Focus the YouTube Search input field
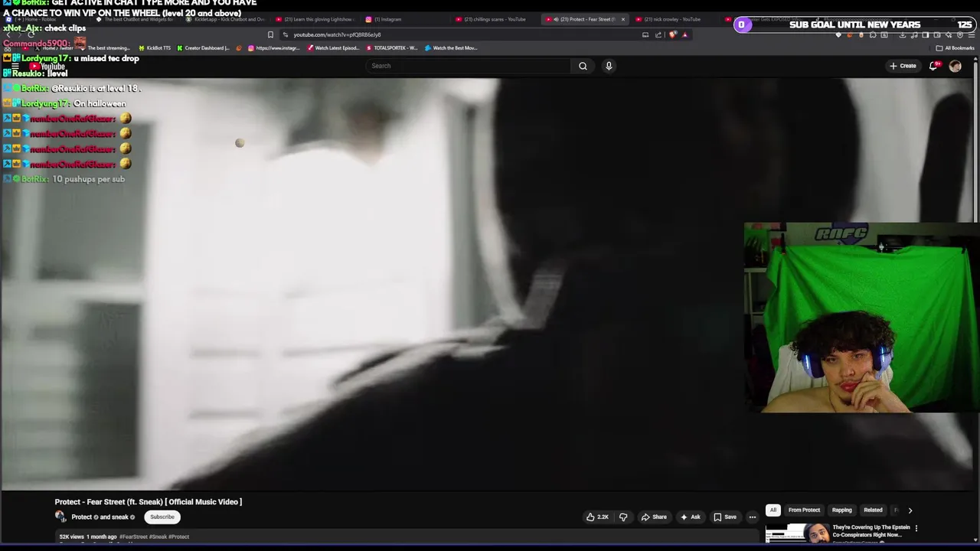Image resolution: width=980 pixels, height=551 pixels. coord(469,66)
